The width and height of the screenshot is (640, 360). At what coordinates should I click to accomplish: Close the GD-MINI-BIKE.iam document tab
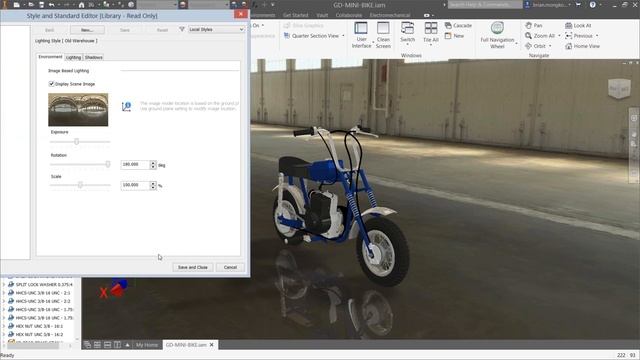[x=211, y=345]
